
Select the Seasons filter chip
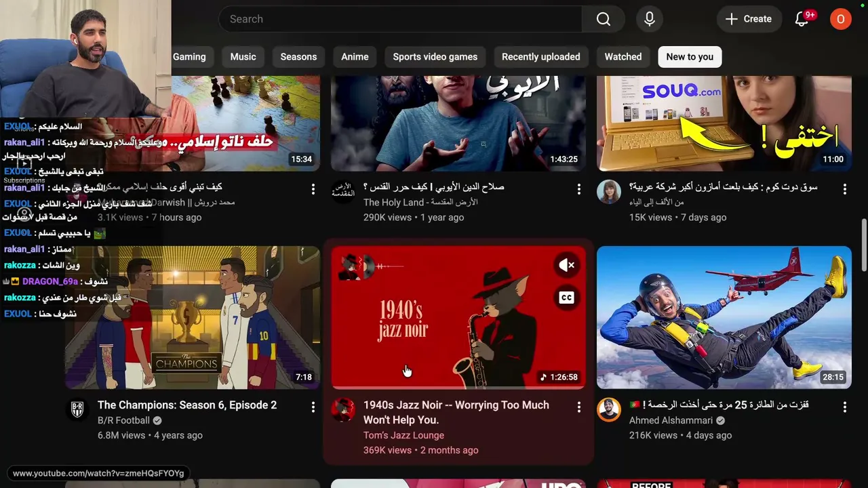[x=298, y=57]
